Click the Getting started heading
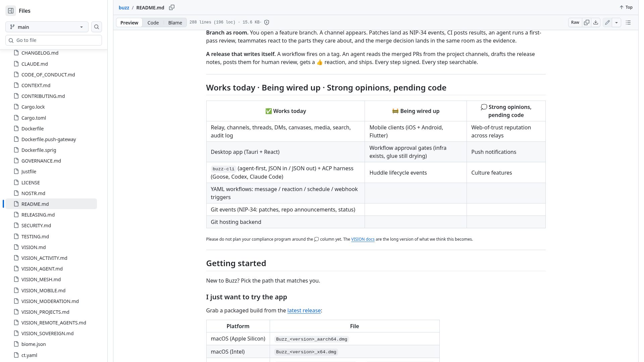The height and width of the screenshot is (362, 644). pyautogui.click(x=236, y=263)
